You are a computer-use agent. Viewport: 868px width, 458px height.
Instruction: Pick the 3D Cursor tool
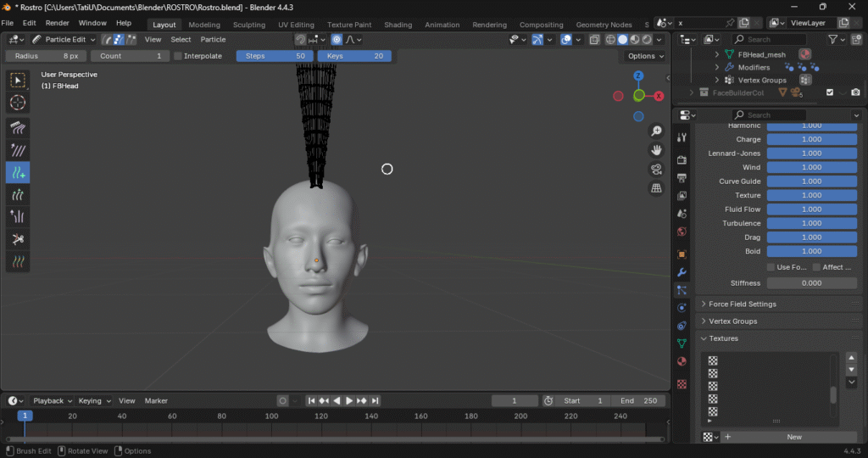[18, 103]
